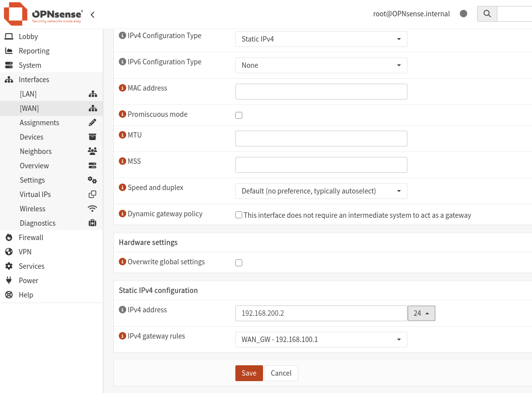Show help for MSS via info icon
The height and width of the screenshot is (393, 532).
(x=123, y=161)
